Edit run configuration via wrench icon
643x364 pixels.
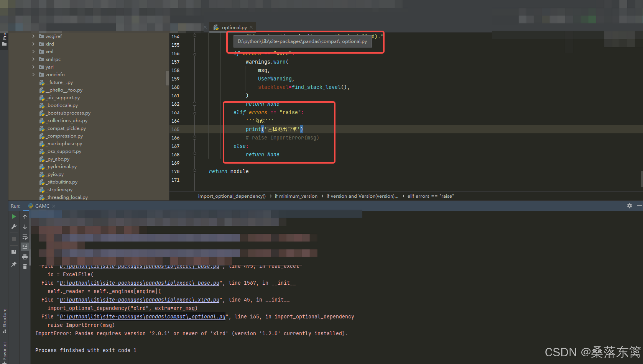pos(14,226)
